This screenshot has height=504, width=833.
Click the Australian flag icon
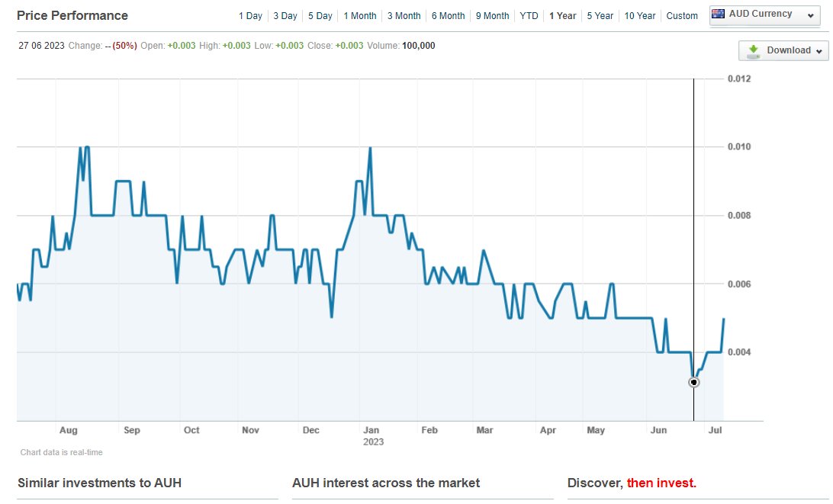click(719, 14)
